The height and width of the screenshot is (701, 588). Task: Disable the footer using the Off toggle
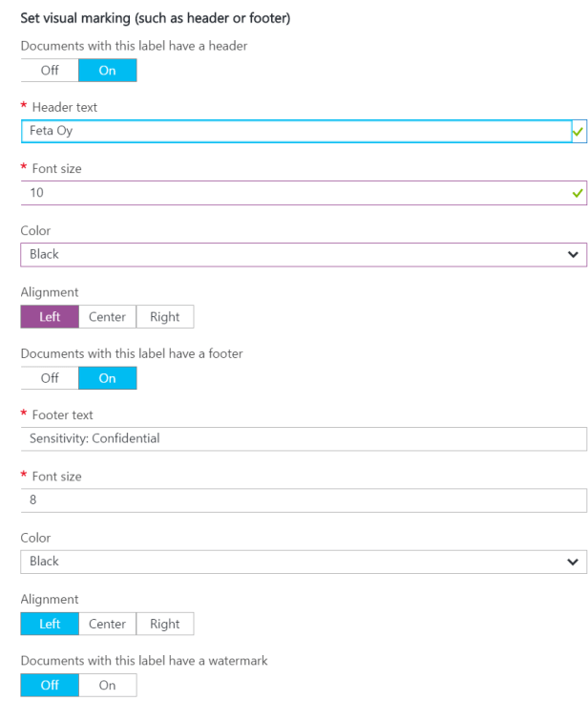tap(49, 378)
